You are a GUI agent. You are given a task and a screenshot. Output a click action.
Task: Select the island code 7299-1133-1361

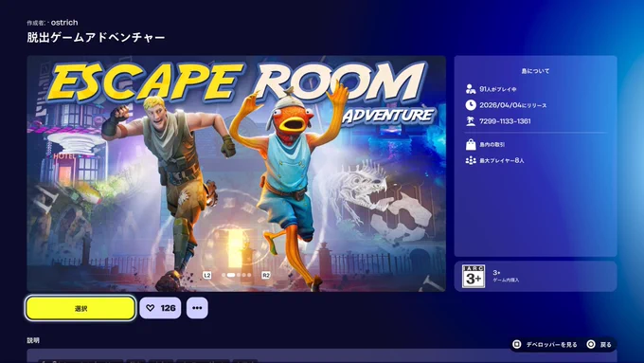(505, 121)
